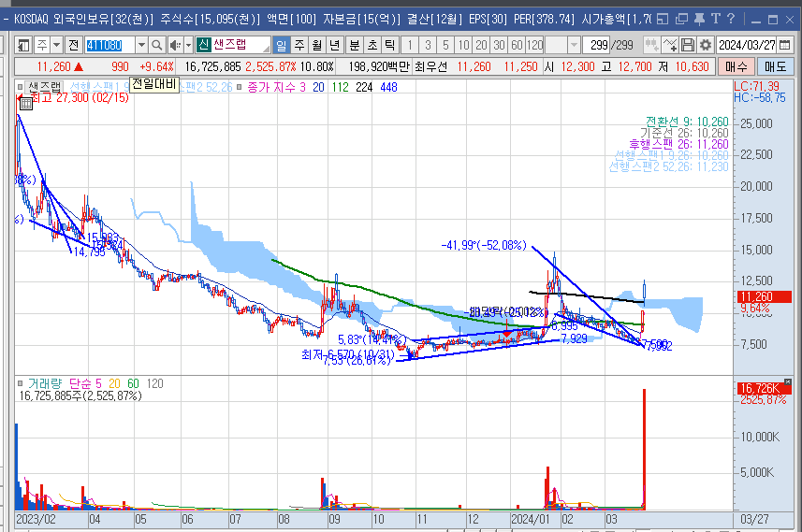Image resolution: width=802 pixels, height=532 pixels.
Task: Select the 10 interval button
Action: pyautogui.click(x=463, y=46)
